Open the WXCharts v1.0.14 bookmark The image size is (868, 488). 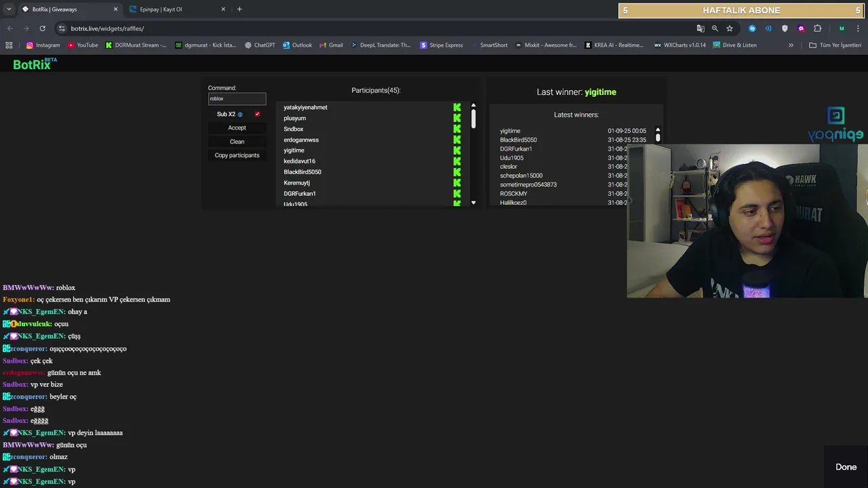pyautogui.click(x=679, y=45)
